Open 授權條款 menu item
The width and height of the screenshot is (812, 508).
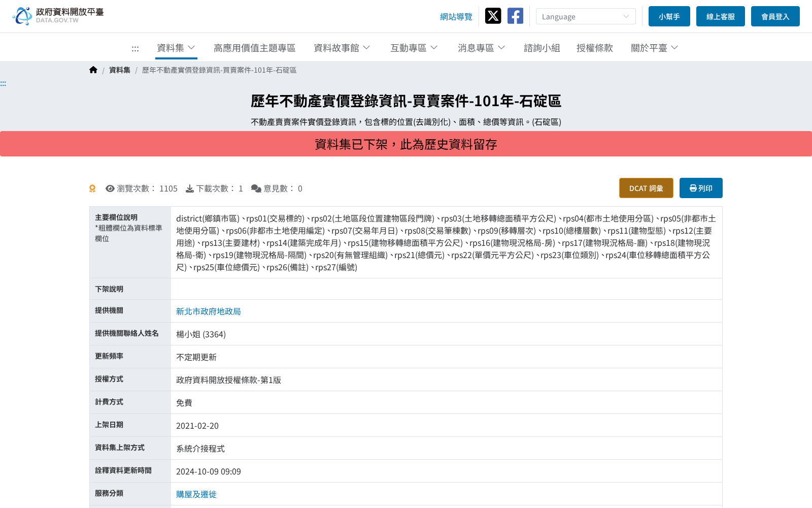click(595, 48)
